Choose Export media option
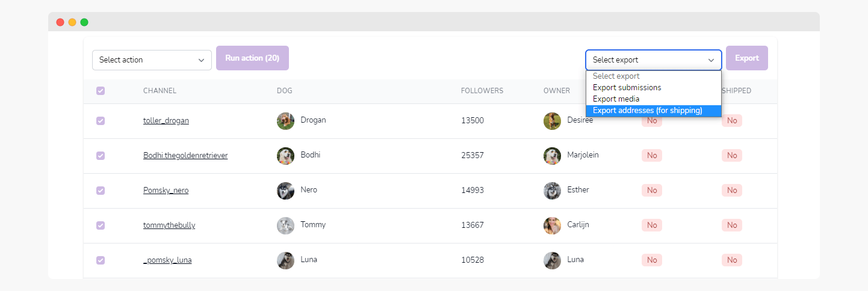This screenshot has width=868, height=291. [x=616, y=99]
